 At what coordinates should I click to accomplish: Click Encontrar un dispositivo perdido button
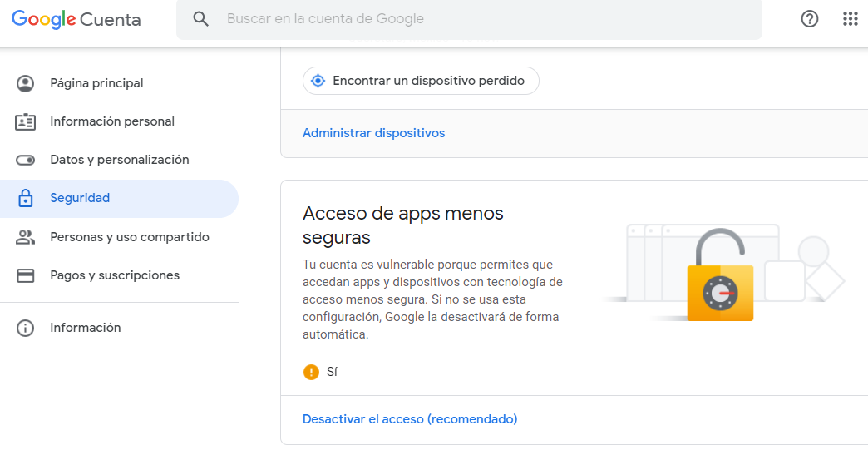[421, 81]
